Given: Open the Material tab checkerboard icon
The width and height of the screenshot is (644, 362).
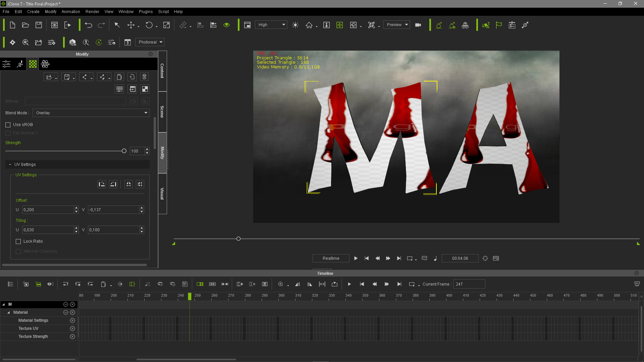Looking at the screenshot, I should pyautogui.click(x=33, y=64).
